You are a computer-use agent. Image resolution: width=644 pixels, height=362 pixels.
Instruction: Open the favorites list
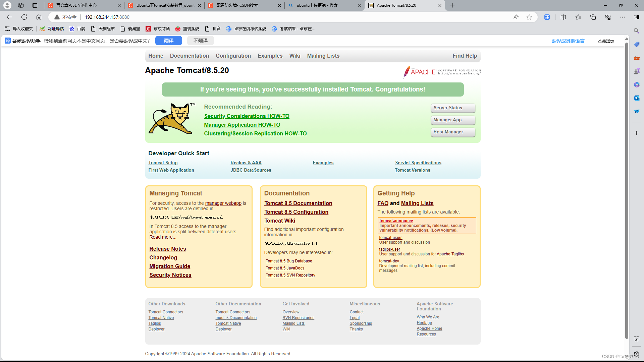point(578,17)
